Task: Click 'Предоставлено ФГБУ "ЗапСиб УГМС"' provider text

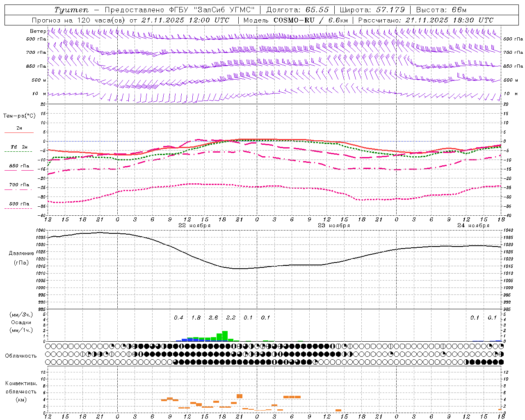Action: pos(180,10)
